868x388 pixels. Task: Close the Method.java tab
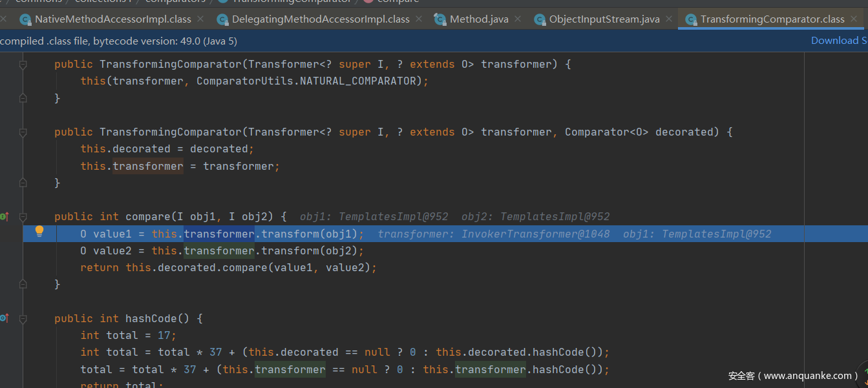click(518, 19)
